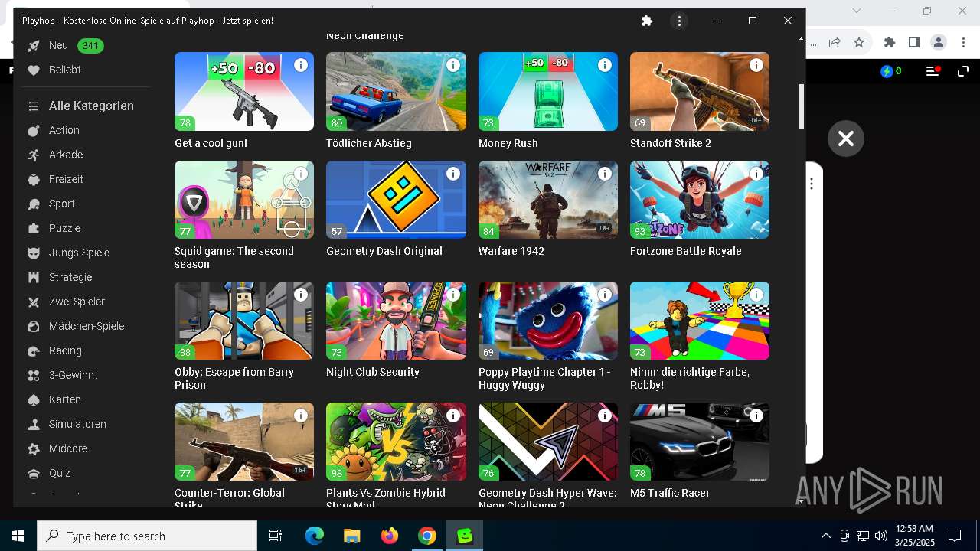Open File Explorer from the taskbar

352,536
